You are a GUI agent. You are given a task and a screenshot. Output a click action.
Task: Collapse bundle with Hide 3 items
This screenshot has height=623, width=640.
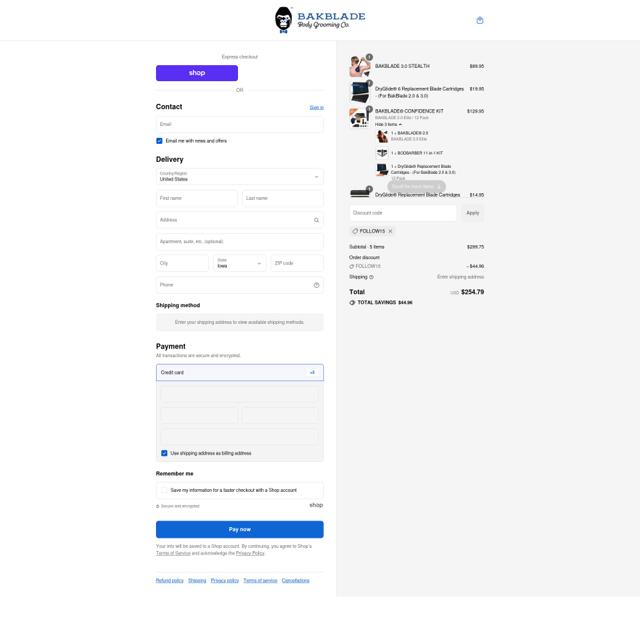[x=388, y=125]
